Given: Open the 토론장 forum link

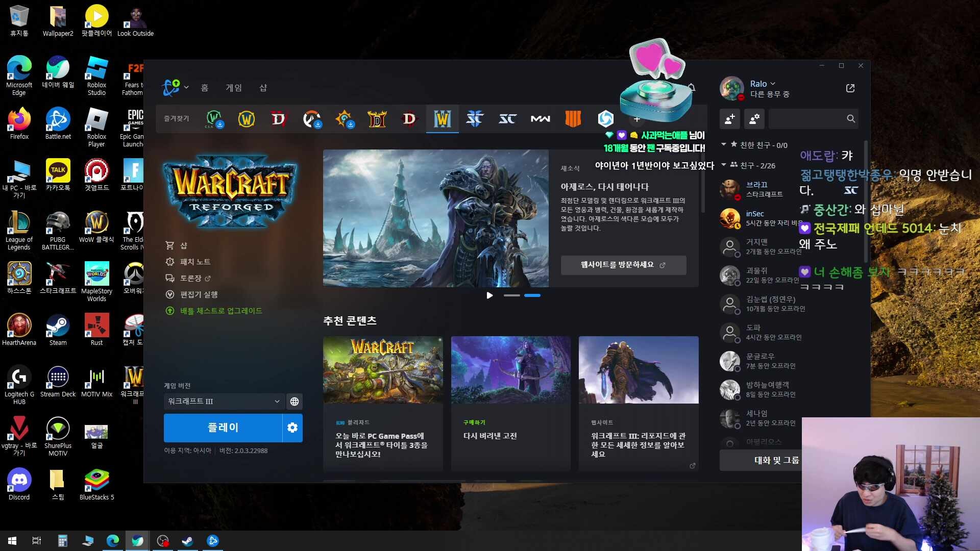Looking at the screenshot, I should pyautogui.click(x=188, y=278).
